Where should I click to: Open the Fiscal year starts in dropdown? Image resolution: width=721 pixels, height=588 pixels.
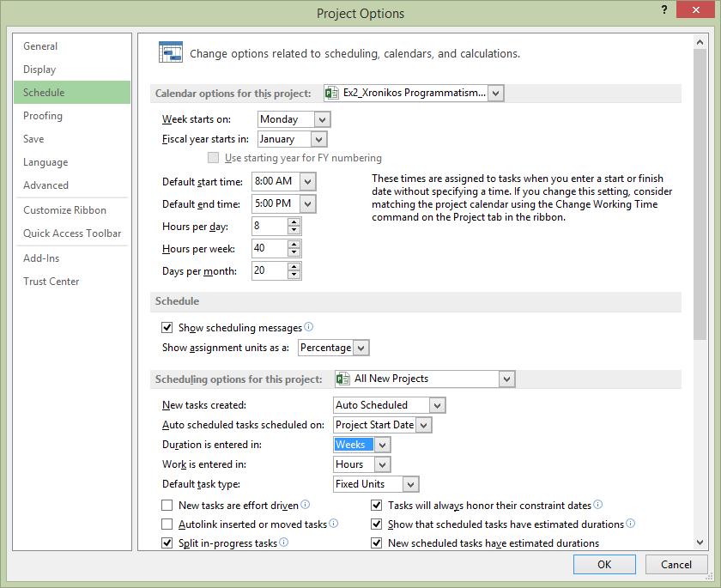pos(318,139)
